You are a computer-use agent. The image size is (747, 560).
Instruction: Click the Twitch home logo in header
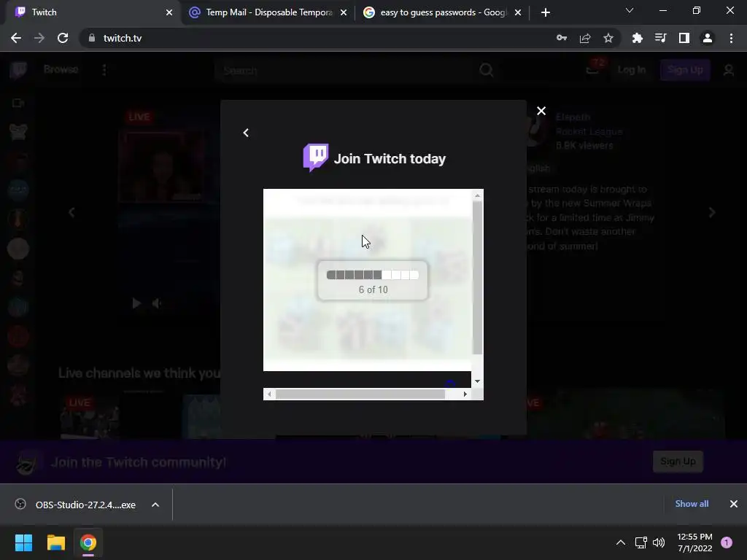[18, 70]
